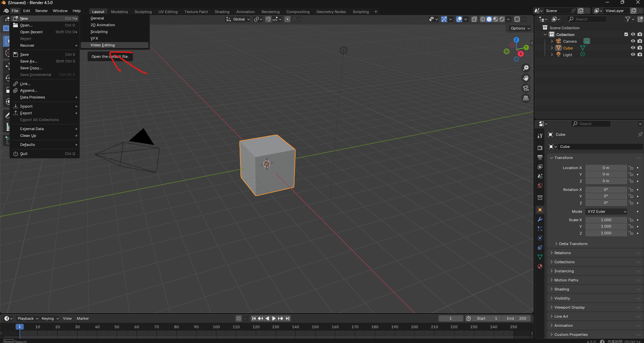Image resolution: width=644 pixels, height=343 pixels.
Task: Click the Options button in the viewport header
Action: [519, 28]
